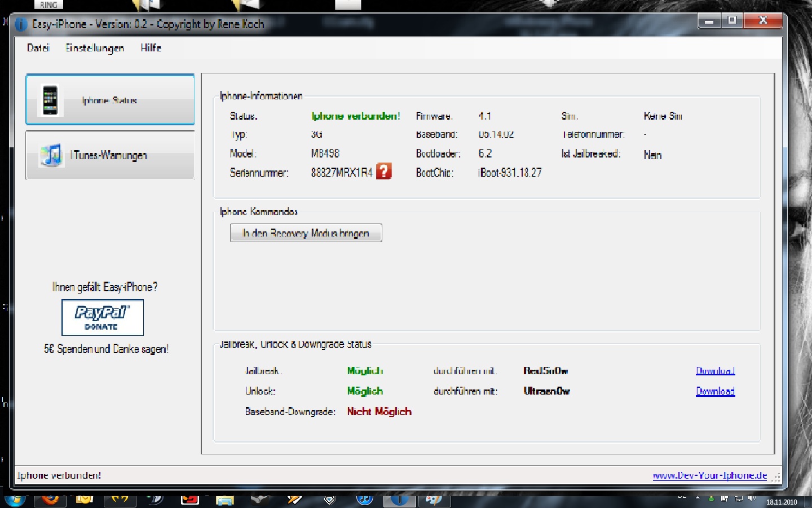Click 'In den Recovery Modus bringen' button

pyautogui.click(x=306, y=233)
